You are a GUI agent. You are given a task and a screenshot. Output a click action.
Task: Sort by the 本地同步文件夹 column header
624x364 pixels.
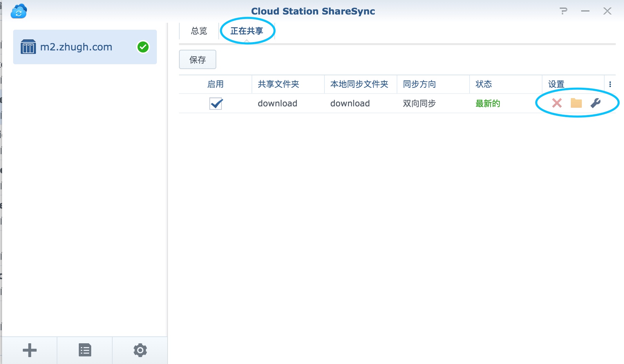pyautogui.click(x=361, y=84)
